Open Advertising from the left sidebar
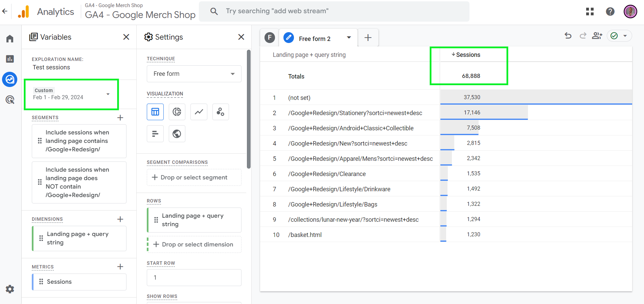The width and height of the screenshot is (644, 304). tap(10, 100)
